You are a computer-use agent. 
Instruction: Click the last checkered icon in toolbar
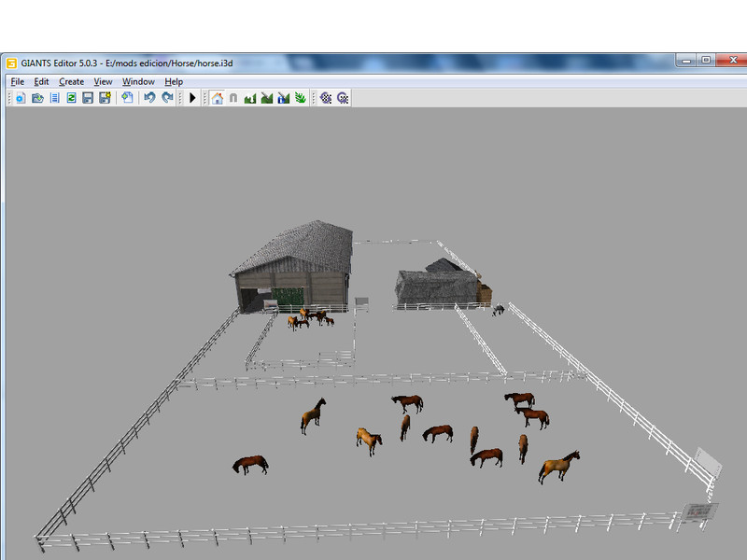(x=343, y=98)
